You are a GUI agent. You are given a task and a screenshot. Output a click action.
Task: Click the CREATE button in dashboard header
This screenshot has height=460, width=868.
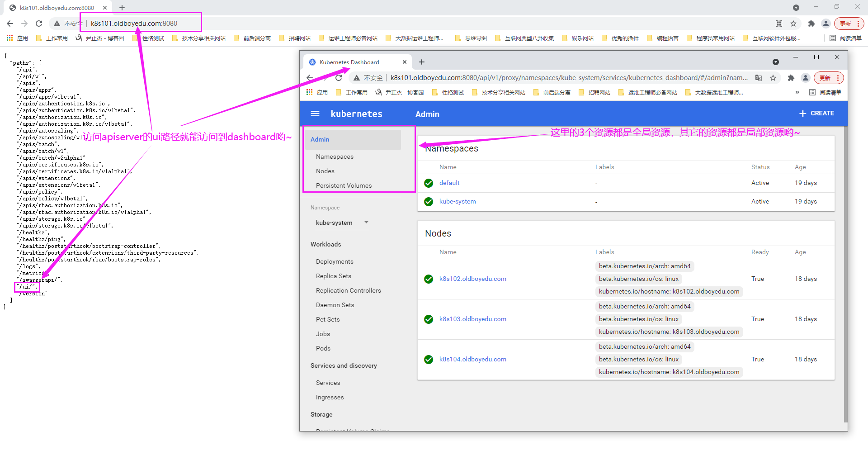pos(816,114)
